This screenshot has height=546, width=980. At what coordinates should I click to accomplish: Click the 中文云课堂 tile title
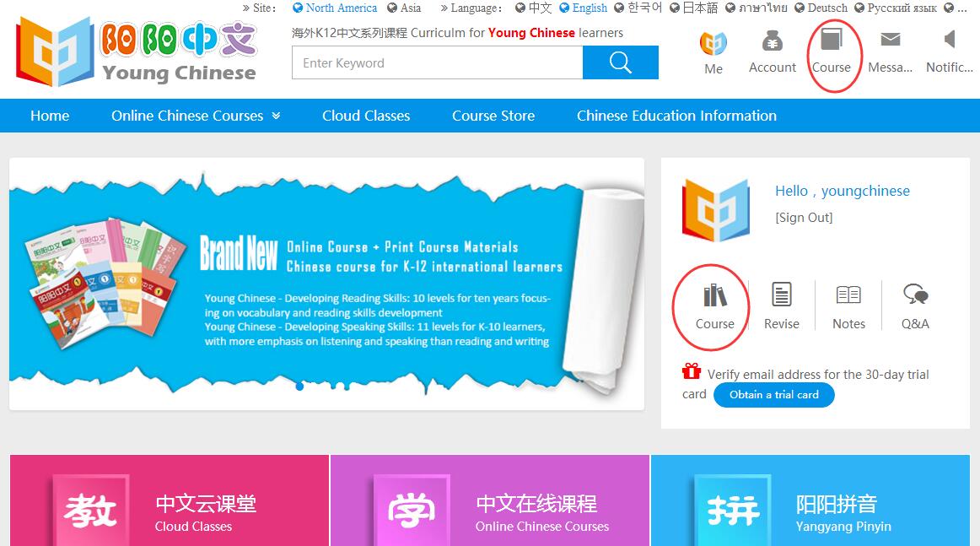tap(206, 504)
